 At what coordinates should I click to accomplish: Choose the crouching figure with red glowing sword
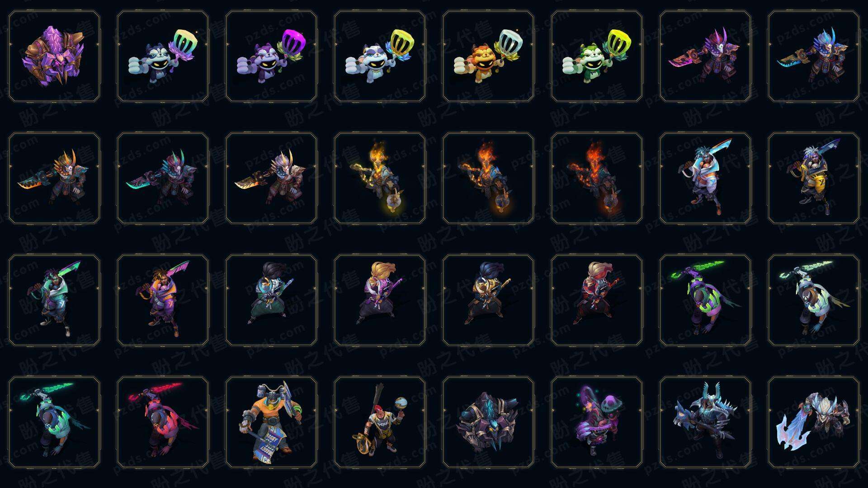coord(163,422)
